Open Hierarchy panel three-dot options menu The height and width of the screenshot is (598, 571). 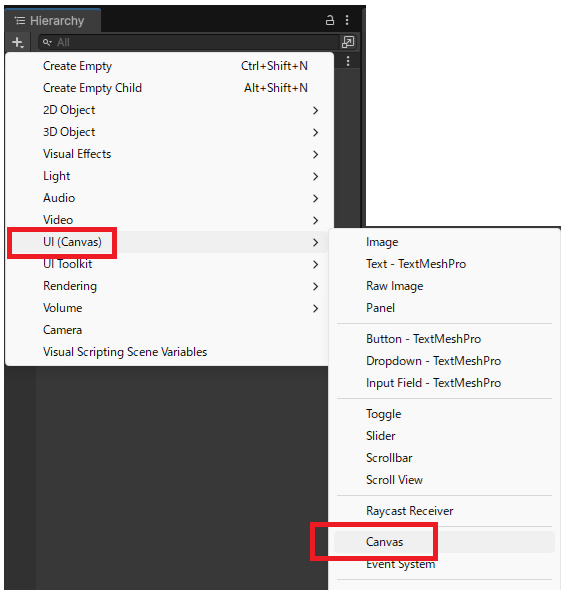[347, 20]
